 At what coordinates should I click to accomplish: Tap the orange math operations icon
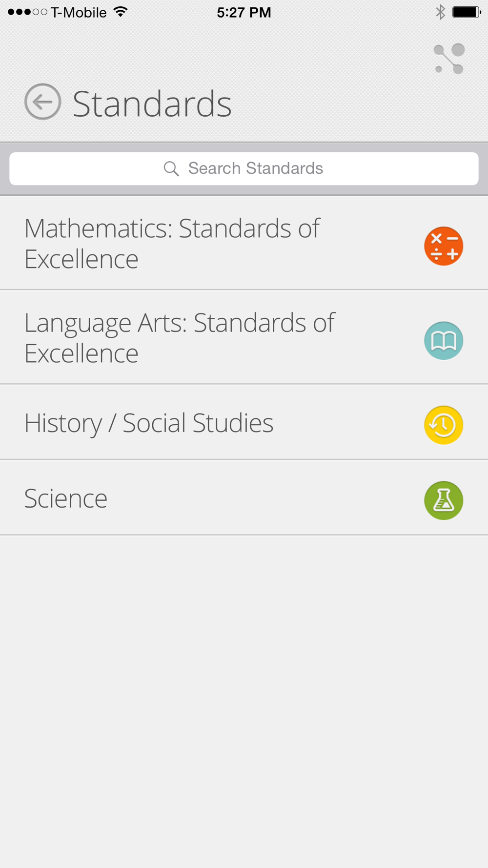(x=444, y=246)
